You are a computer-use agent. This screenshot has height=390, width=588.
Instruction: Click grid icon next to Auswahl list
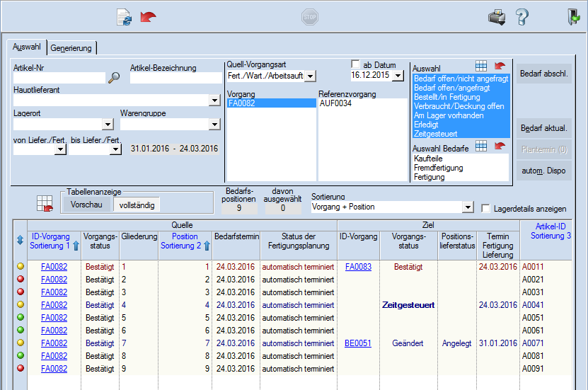tap(481, 66)
